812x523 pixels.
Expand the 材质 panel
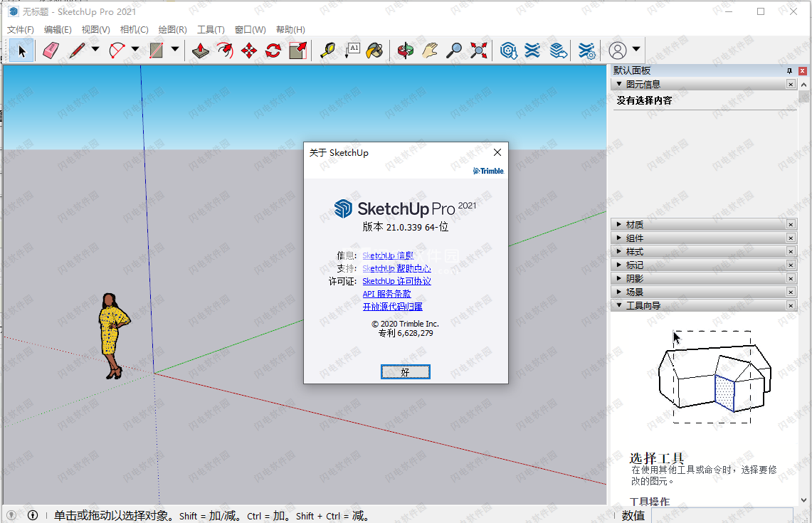tap(619, 224)
